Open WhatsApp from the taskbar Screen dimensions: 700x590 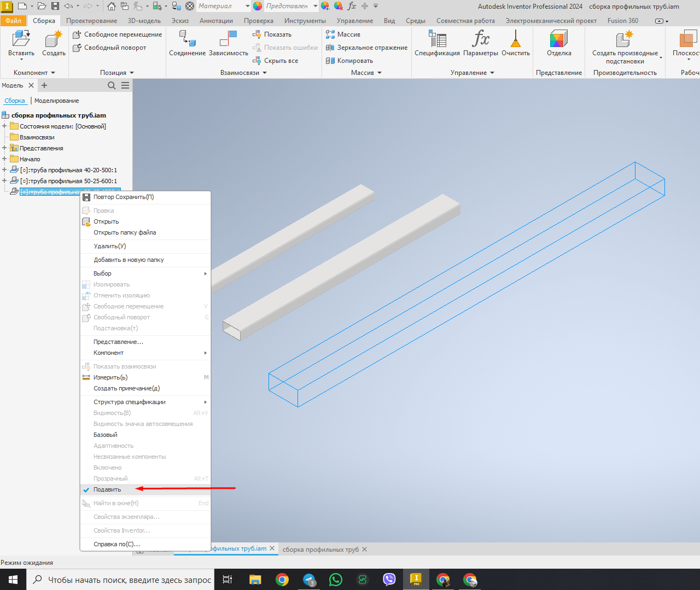click(336, 580)
